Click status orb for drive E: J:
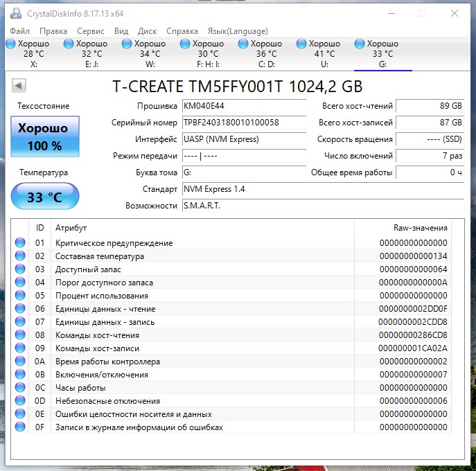The height and width of the screenshot is (471, 476). click(69, 44)
